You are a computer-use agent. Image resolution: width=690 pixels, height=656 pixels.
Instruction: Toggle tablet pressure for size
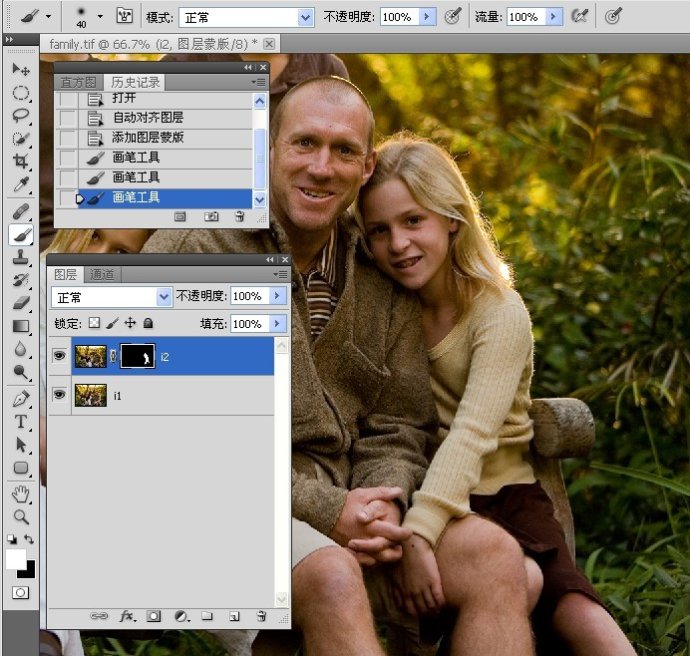613,17
